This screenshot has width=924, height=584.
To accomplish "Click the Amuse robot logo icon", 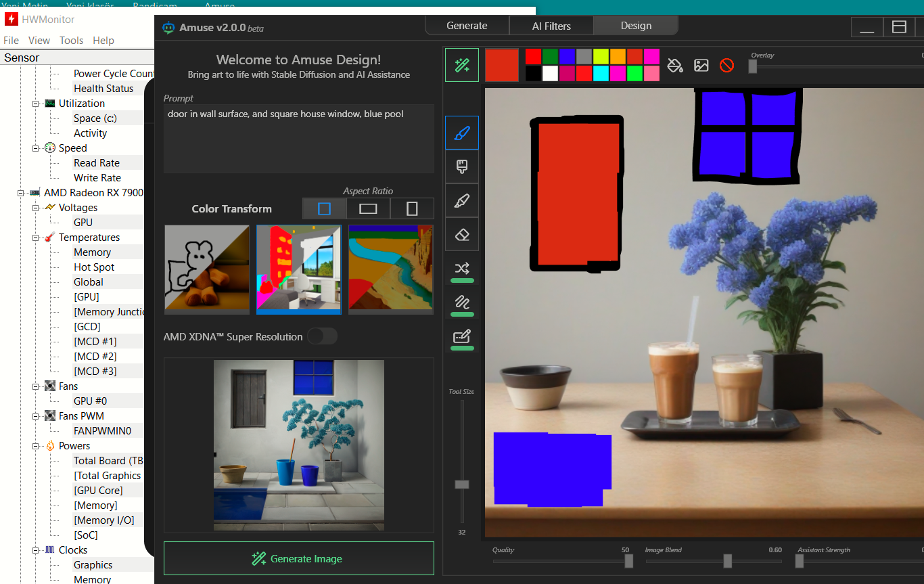I will pyautogui.click(x=168, y=28).
